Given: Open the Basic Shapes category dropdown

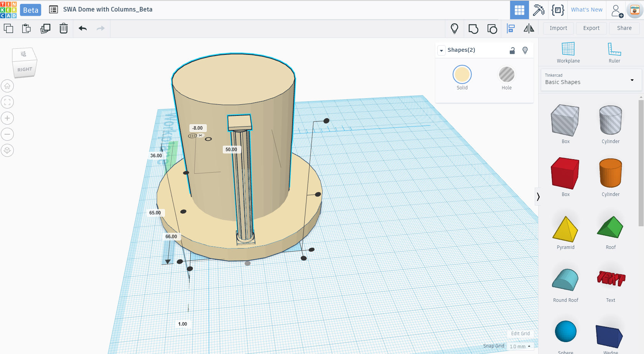Looking at the screenshot, I should tap(591, 80).
